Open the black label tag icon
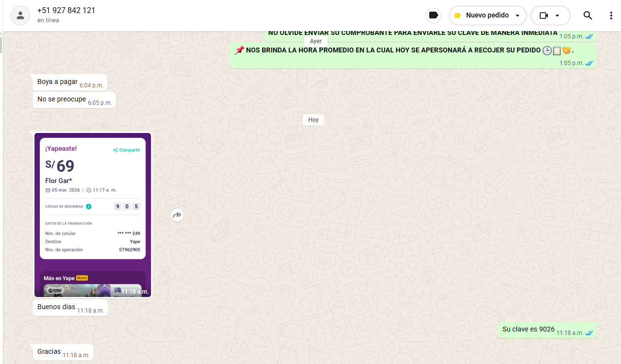The height and width of the screenshot is (364, 621). (434, 16)
